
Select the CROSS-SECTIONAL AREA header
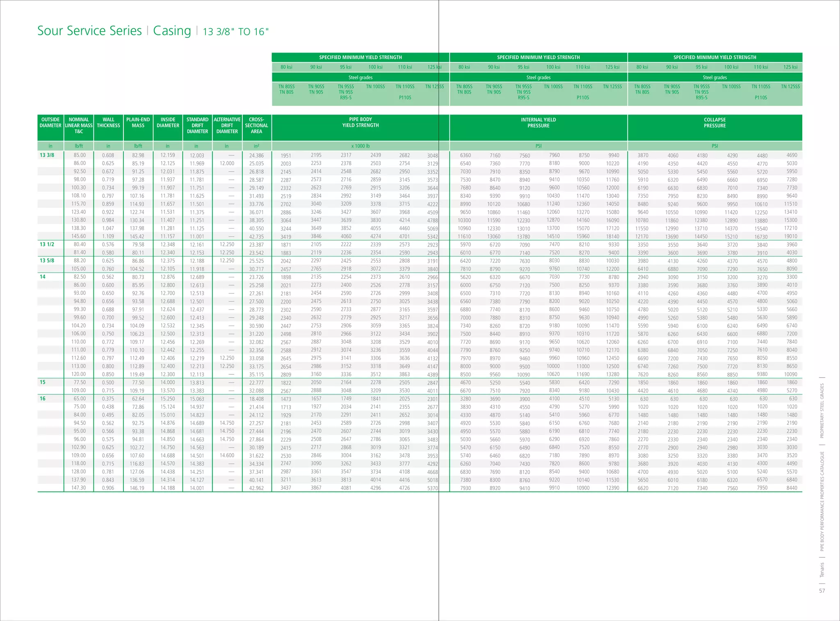click(x=256, y=126)
